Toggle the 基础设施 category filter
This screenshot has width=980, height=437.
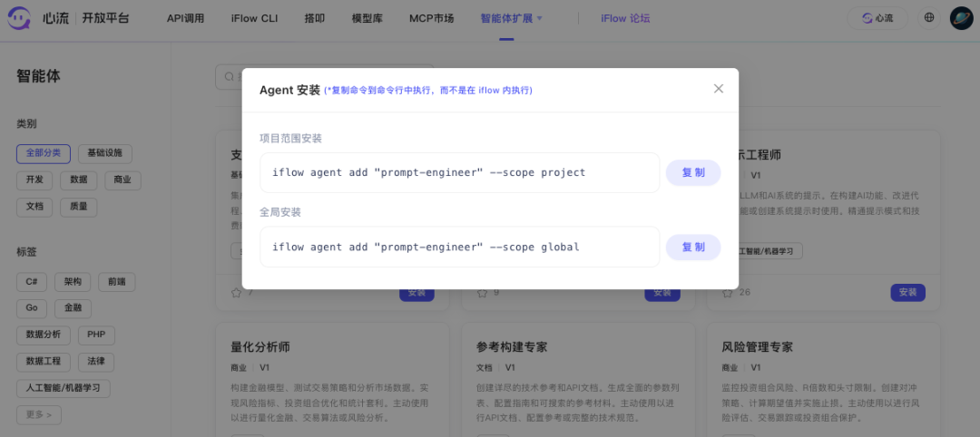pos(105,153)
